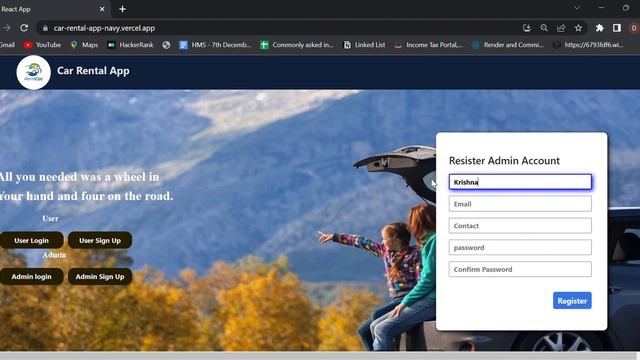The width and height of the screenshot is (640, 360).
Task: Click the Admin Sign Up button
Action: click(x=100, y=276)
